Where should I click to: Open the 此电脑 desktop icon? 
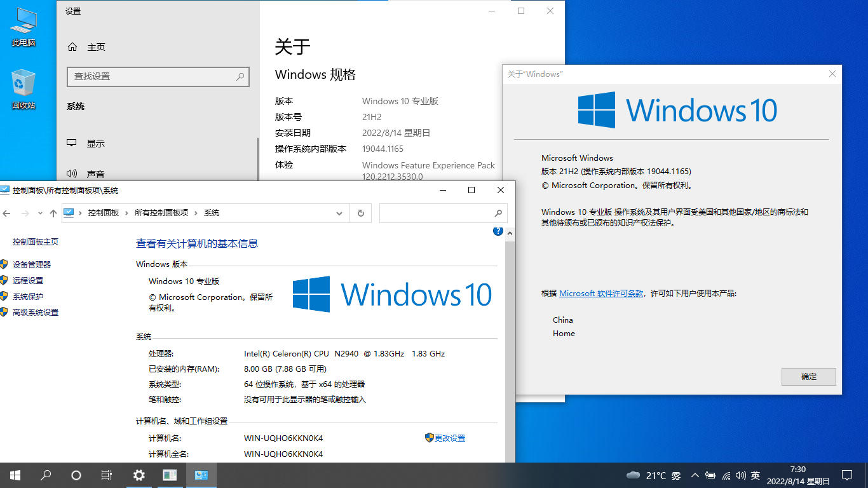click(24, 27)
